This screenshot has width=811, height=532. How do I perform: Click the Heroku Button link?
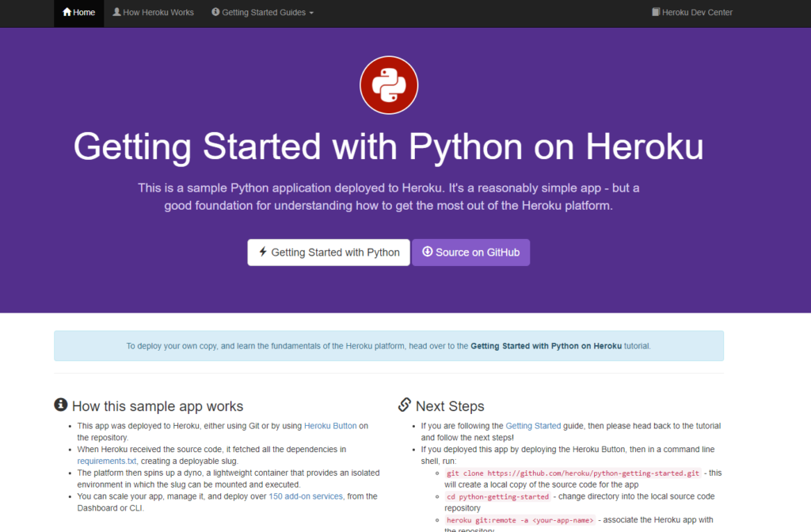click(x=330, y=425)
